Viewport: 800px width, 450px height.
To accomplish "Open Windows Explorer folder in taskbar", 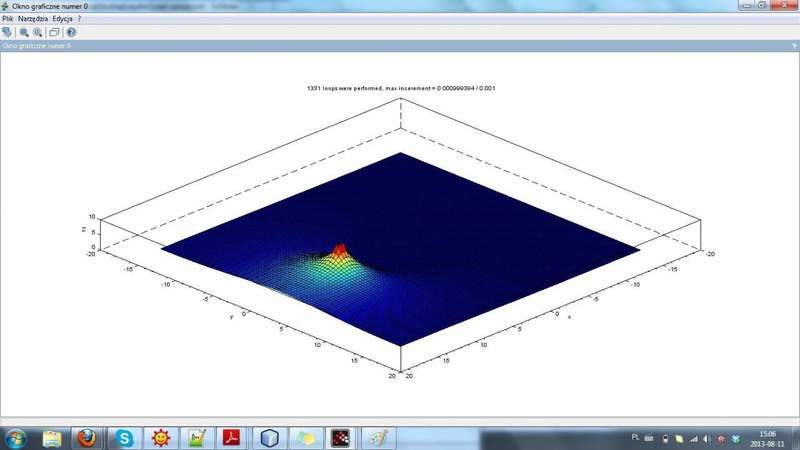I will 52,437.
